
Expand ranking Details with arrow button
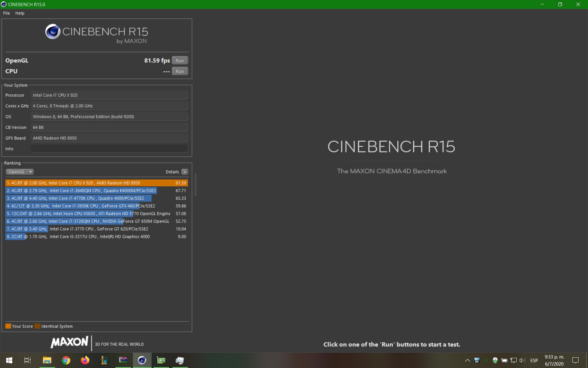pyautogui.click(x=185, y=172)
